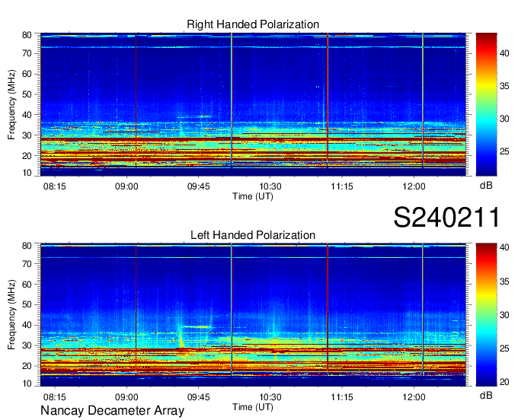
Task: Click the 09:00 tick on the bottom plot
Action: [x=126, y=397]
